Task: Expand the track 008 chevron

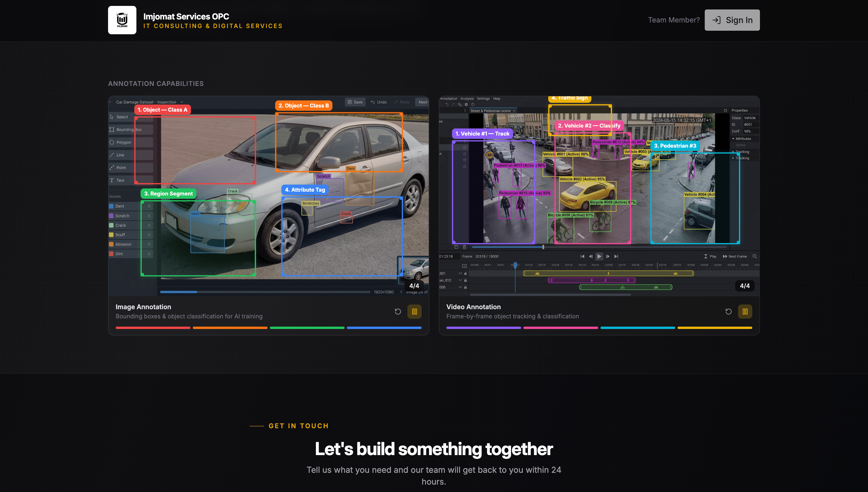Action: coord(460,287)
